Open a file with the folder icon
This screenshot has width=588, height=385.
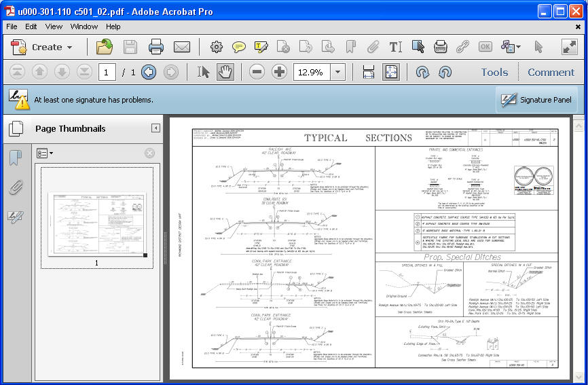tap(105, 47)
